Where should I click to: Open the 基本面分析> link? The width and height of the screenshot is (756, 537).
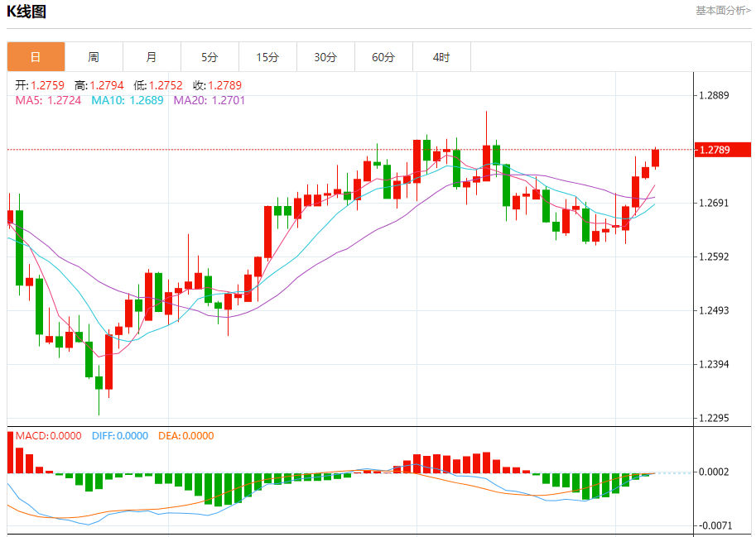[x=723, y=10]
